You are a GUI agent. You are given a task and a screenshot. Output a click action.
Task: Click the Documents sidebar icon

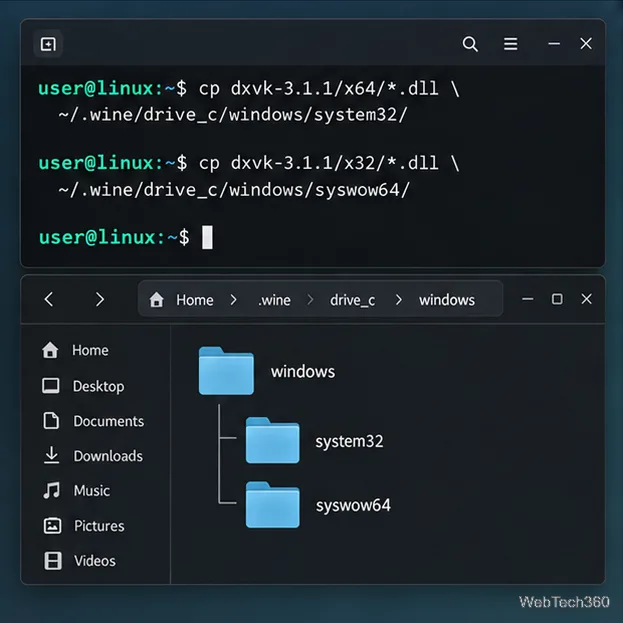pos(51,421)
